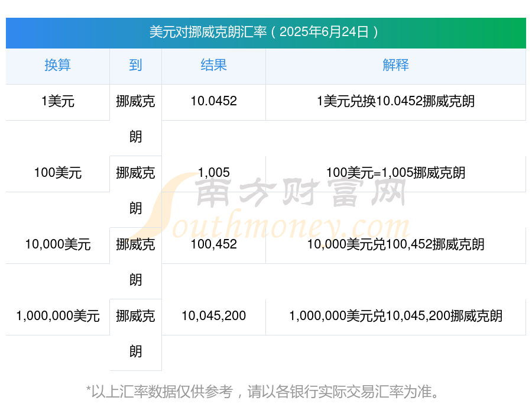Click the 100美元 cell

(58, 173)
